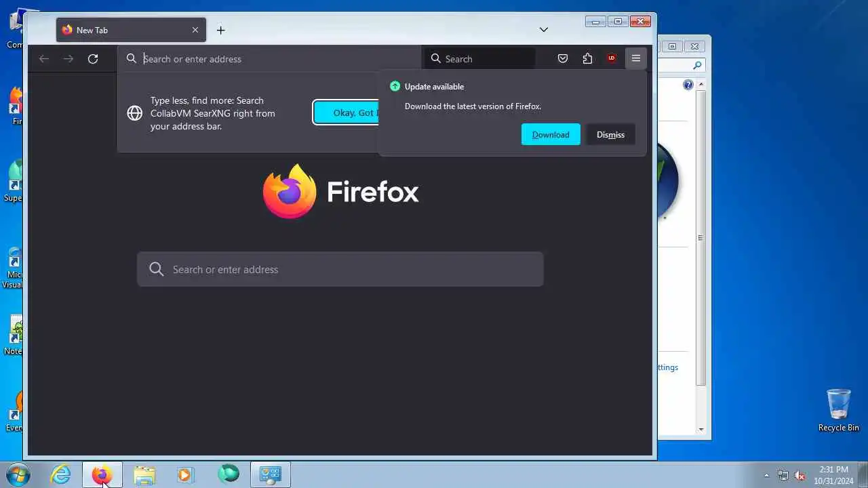Click the green Update available arrow icon

click(395, 86)
